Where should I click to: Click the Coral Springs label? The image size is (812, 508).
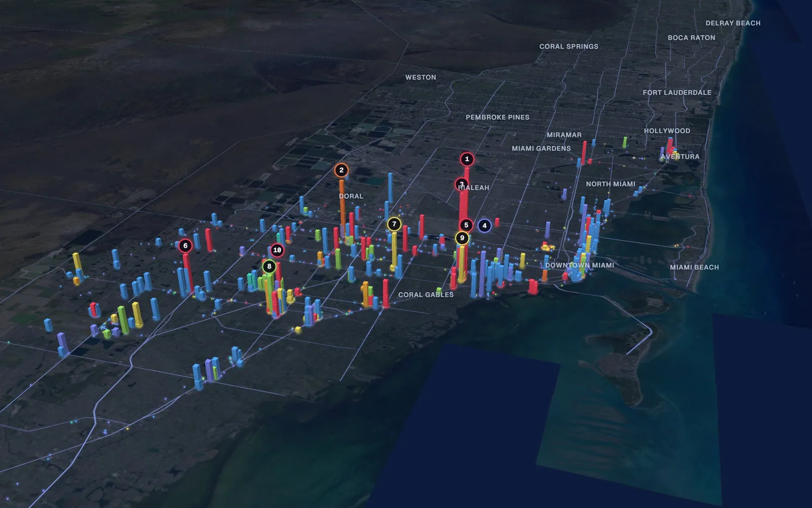568,46
